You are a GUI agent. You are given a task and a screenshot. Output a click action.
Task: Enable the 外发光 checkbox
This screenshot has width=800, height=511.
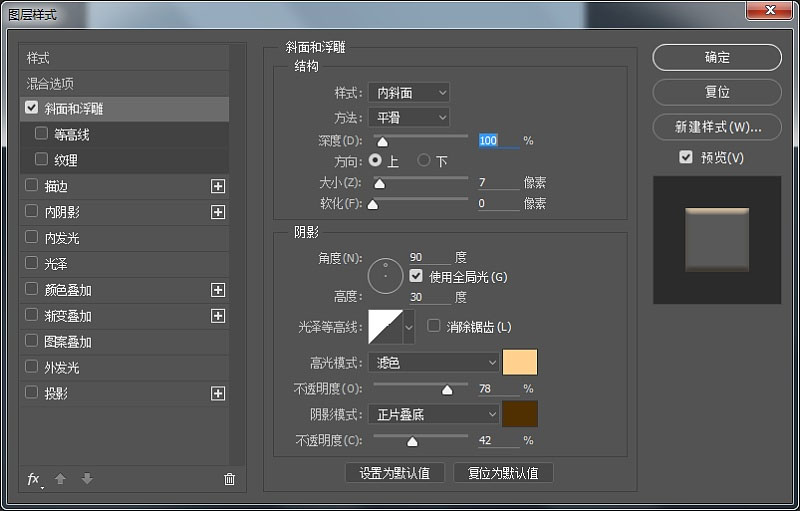[x=32, y=367]
